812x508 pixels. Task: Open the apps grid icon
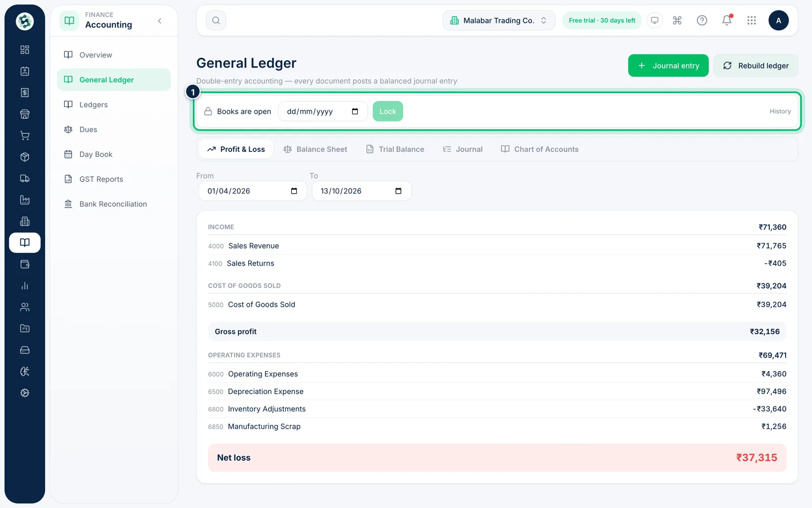pos(752,20)
